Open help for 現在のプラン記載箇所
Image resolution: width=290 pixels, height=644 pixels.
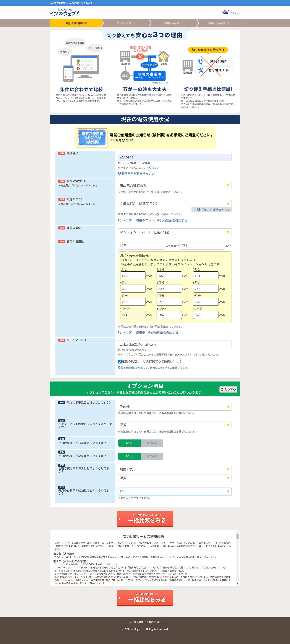[x=153, y=220]
